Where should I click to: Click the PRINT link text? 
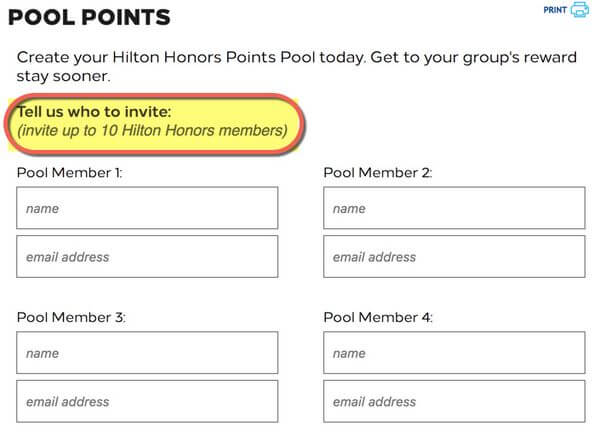coord(555,10)
